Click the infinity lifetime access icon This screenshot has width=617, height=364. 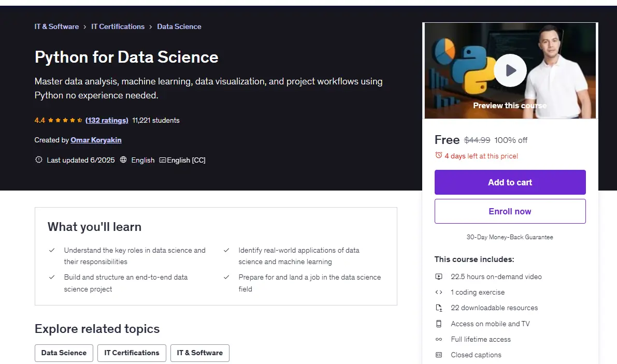click(439, 339)
